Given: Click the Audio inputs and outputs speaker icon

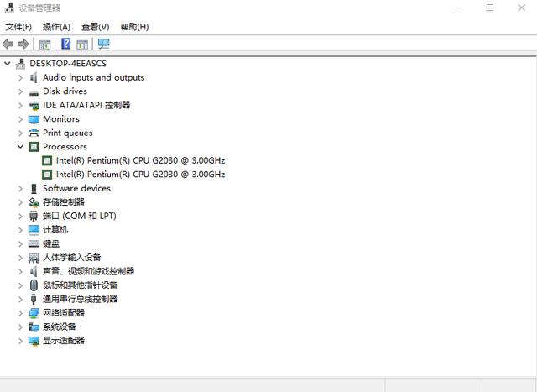Looking at the screenshot, I should 34,77.
